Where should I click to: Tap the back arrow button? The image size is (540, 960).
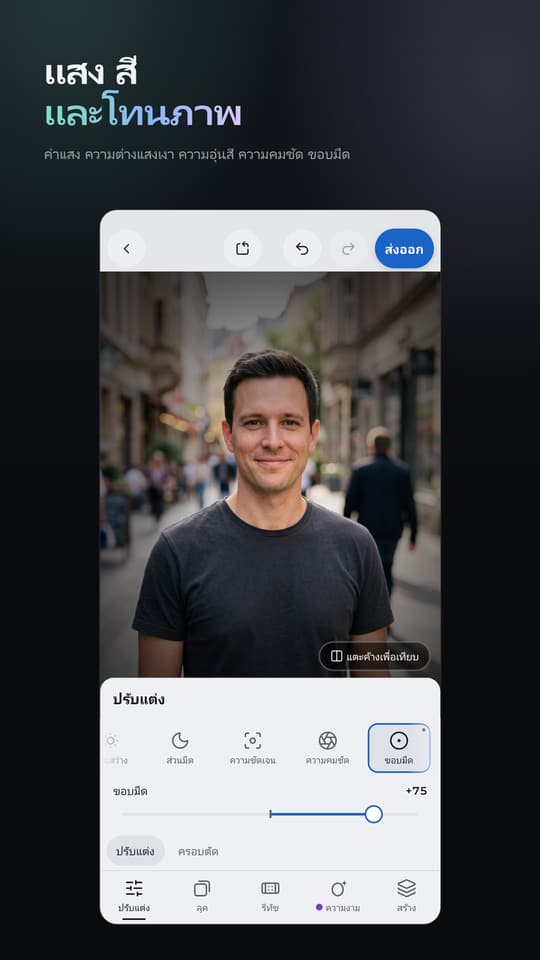click(x=127, y=249)
